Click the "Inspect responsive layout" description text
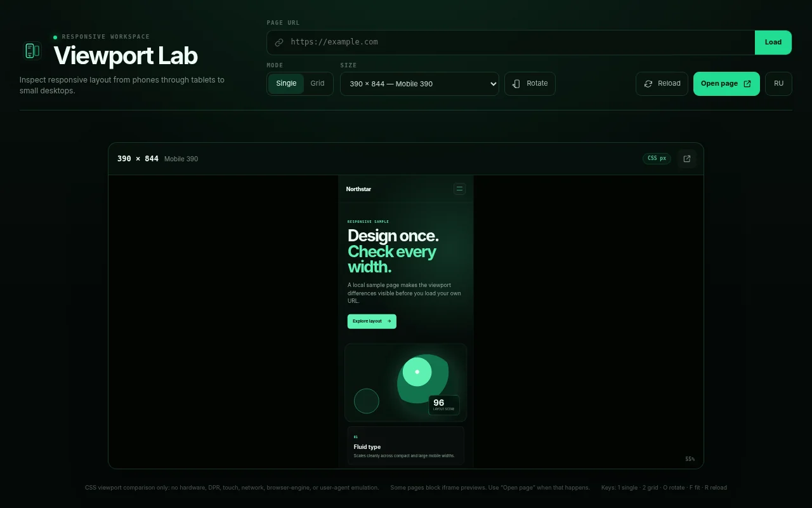 [x=122, y=85]
